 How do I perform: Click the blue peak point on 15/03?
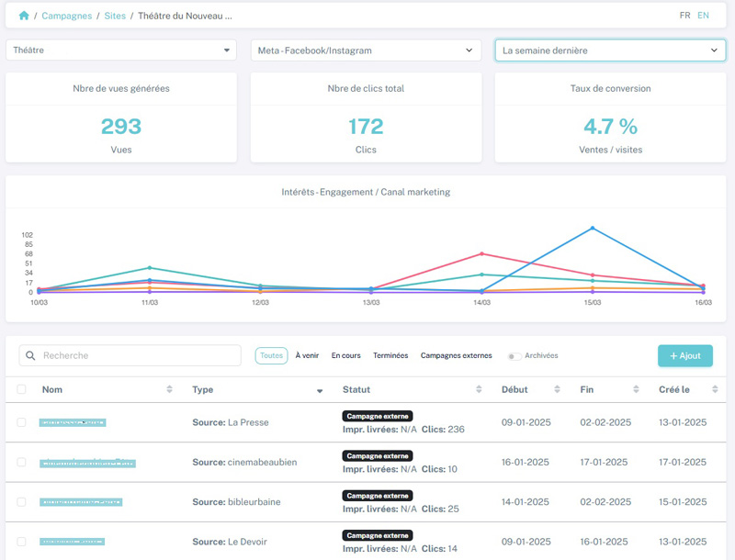click(593, 228)
